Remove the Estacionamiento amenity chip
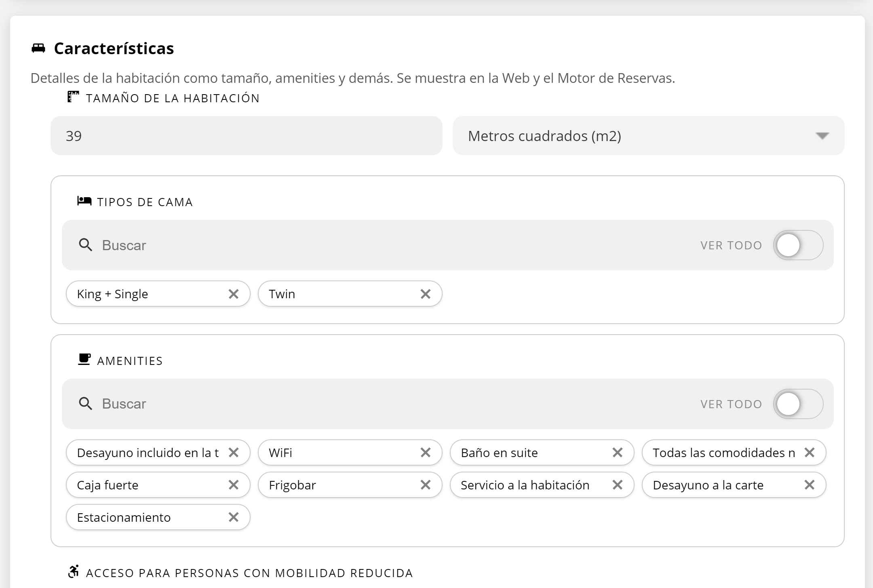The width and height of the screenshot is (873, 588). pyautogui.click(x=234, y=517)
